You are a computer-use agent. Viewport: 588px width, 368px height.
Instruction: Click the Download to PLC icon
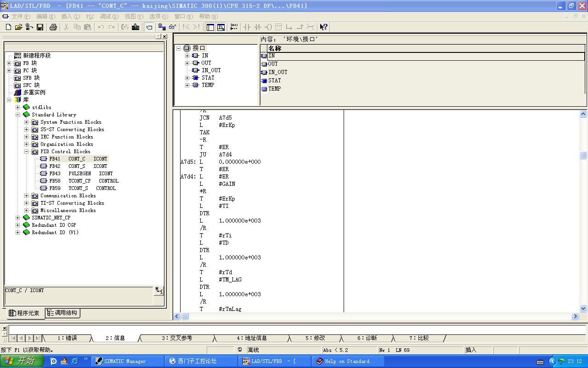pos(136,27)
